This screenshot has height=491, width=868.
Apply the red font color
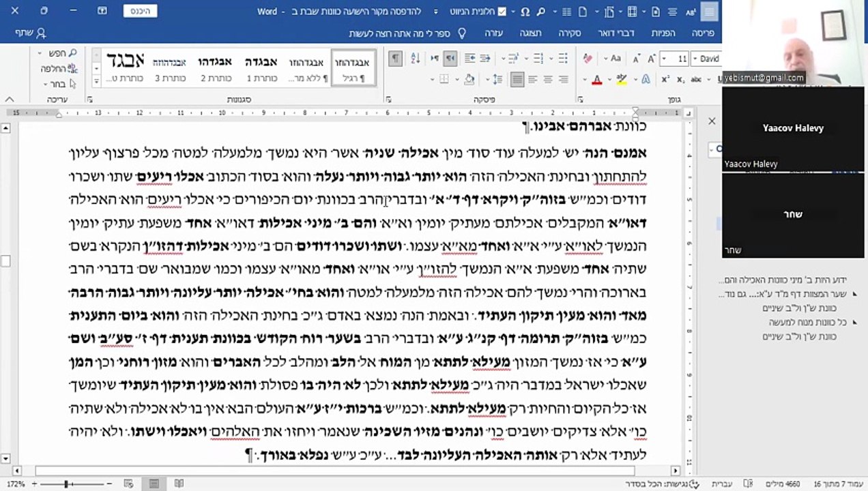pos(597,80)
